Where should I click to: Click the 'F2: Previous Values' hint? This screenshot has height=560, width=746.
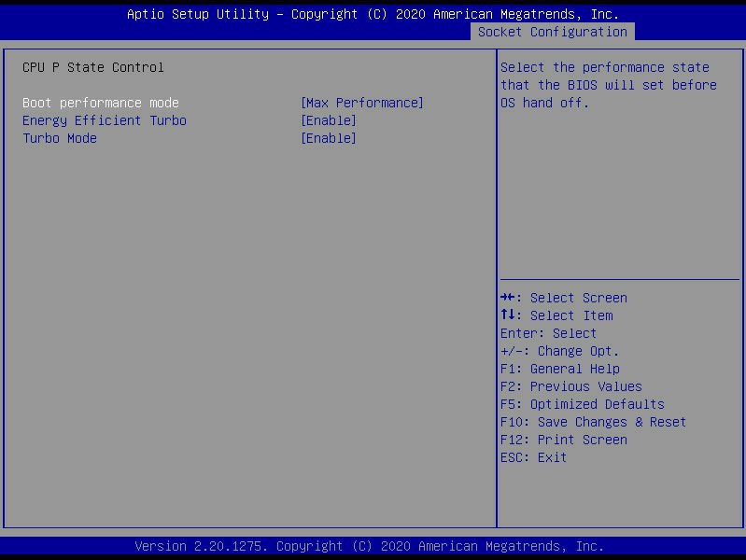[570, 386]
